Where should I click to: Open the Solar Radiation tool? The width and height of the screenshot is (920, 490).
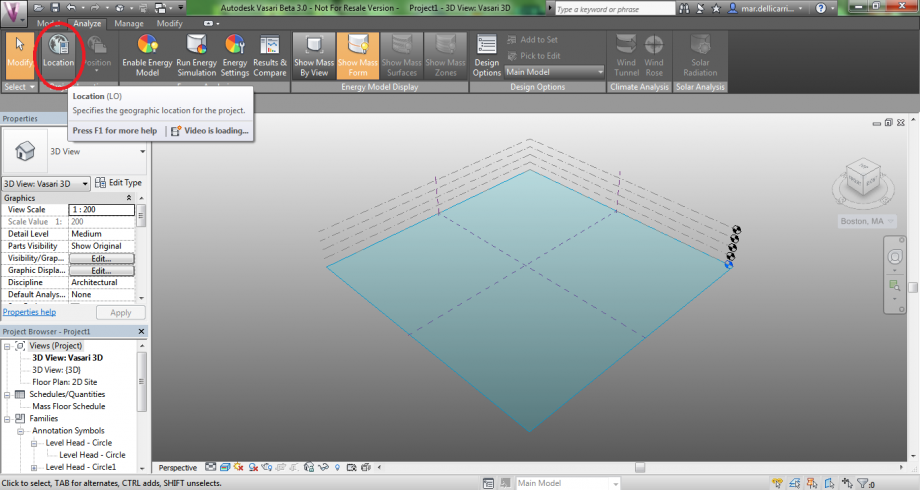click(700, 56)
